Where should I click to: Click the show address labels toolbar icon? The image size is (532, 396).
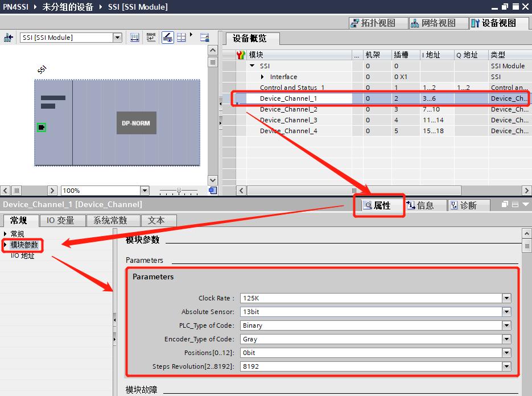point(135,38)
